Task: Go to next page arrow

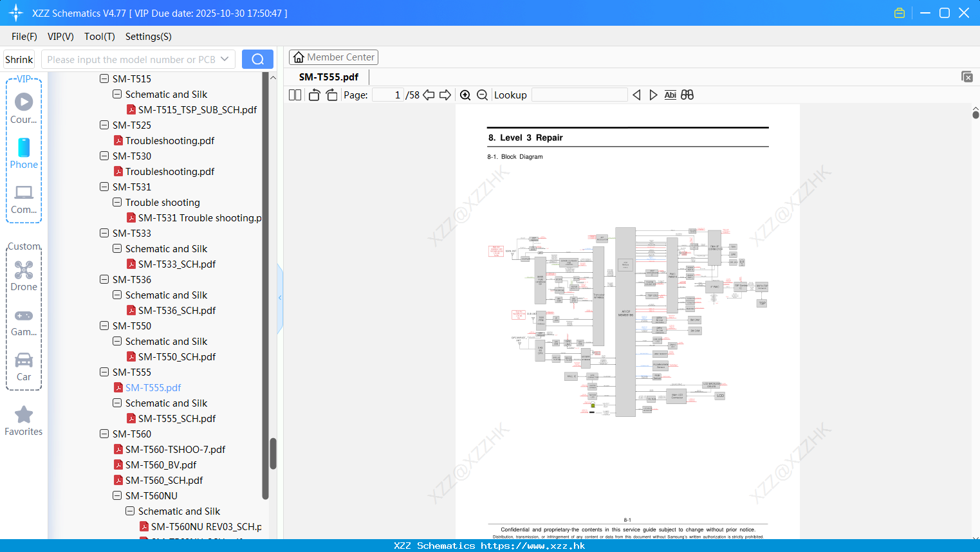Action: (x=445, y=95)
